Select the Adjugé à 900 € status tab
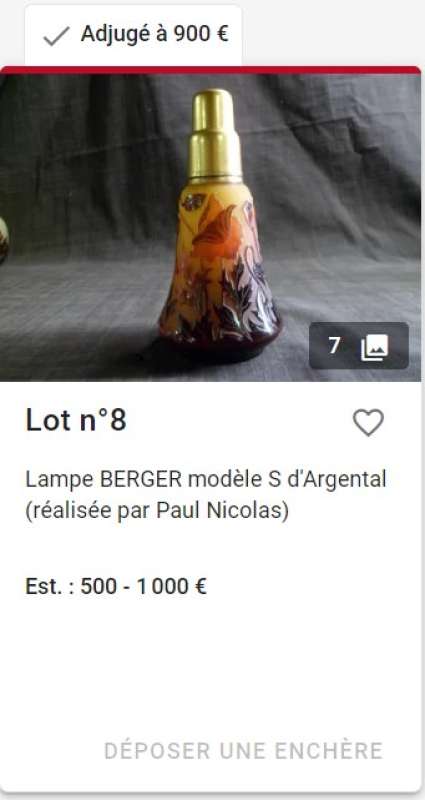 point(133,35)
